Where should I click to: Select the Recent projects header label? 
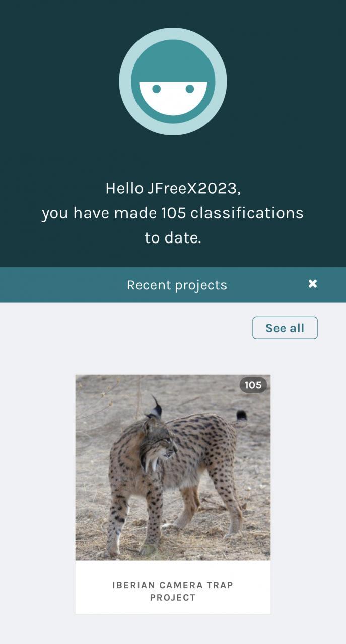click(x=177, y=285)
